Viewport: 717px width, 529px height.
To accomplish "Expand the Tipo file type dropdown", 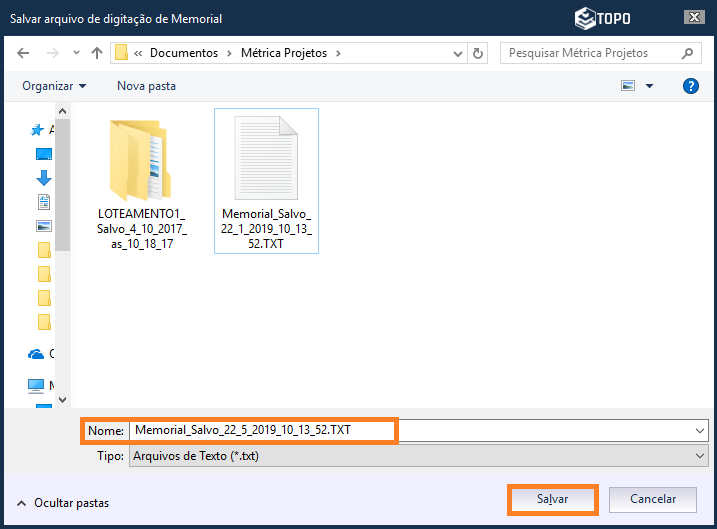I will click(x=699, y=455).
